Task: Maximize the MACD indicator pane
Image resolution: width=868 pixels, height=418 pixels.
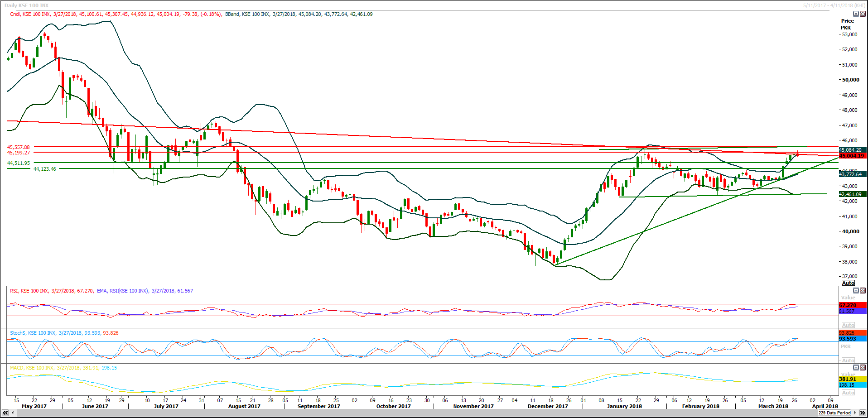Action: [x=856, y=367]
